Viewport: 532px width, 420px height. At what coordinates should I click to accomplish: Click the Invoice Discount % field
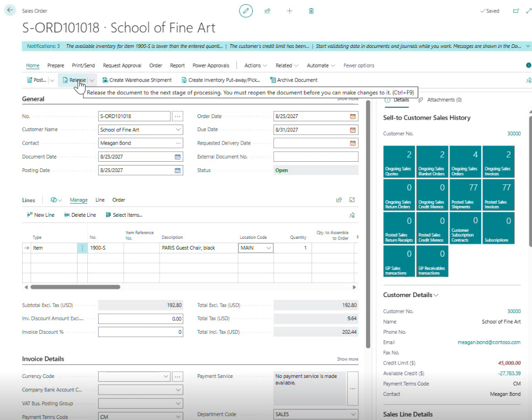coord(141,332)
